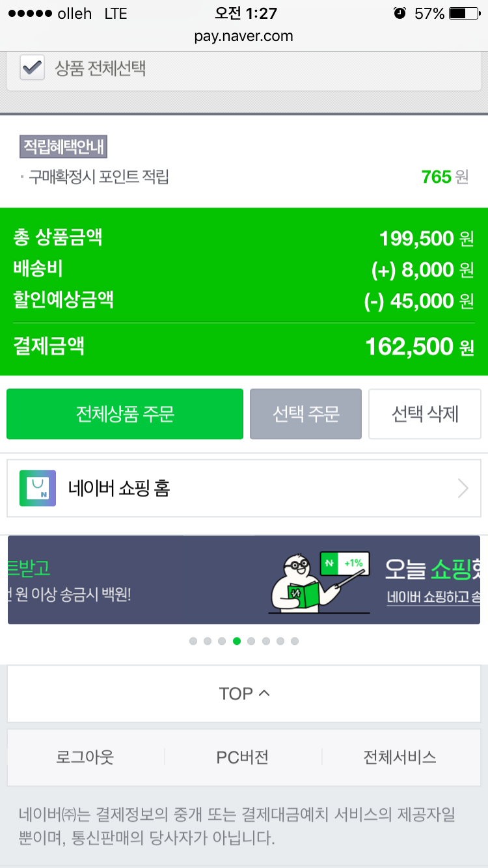Open the 네이버 쇼핑 홈 link
This screenshot has height=868, width=488.
(x=119, y=488)
